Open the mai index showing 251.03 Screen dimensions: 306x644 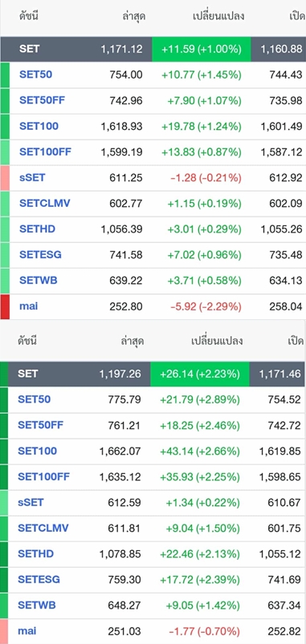[x=27, y=630]
